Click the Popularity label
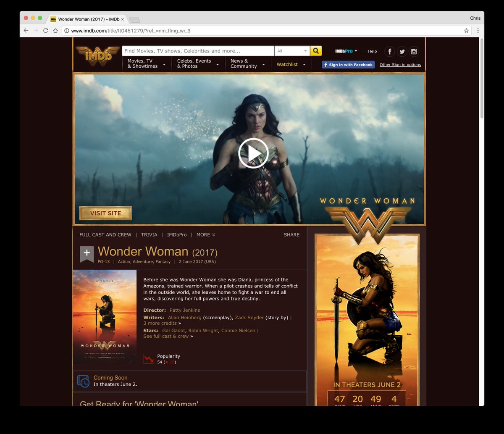This screenshot has width=504, height=434. coord(168,356)
